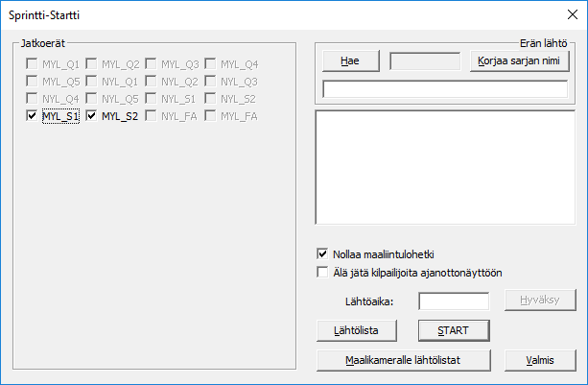Screen dimensions: 588x385
Task: Click the START button
Action: (454, 330)
